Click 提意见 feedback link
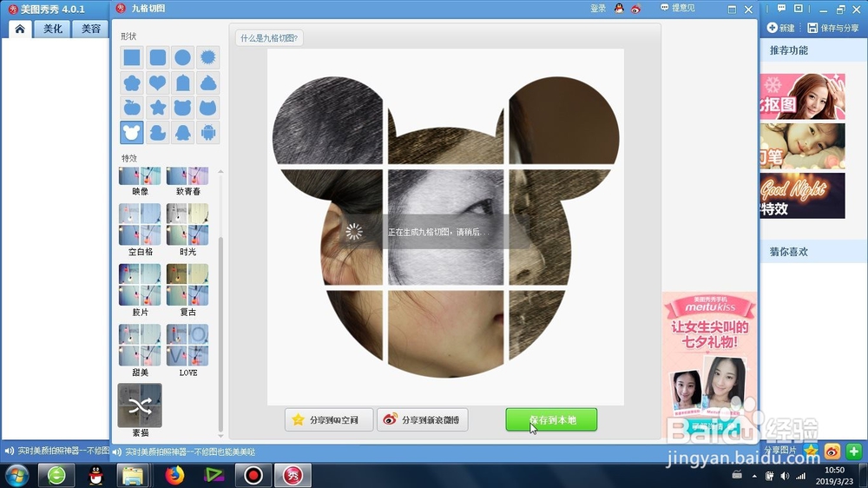868x488 pixels. (678, 8)
